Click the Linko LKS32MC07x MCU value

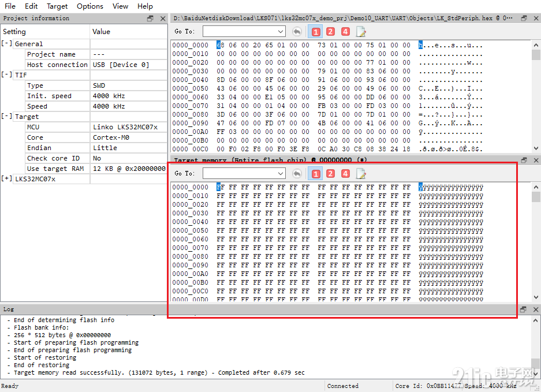point(125,127)
